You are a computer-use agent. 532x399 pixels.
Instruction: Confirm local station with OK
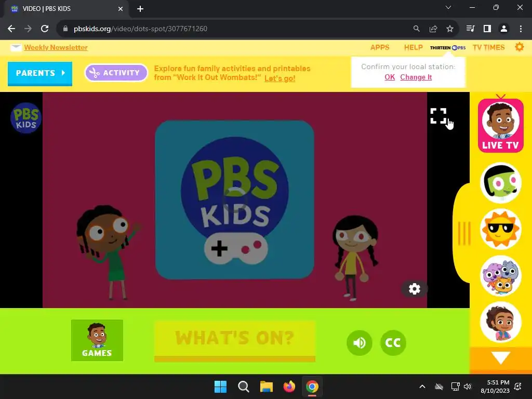(x=390, y=77)
